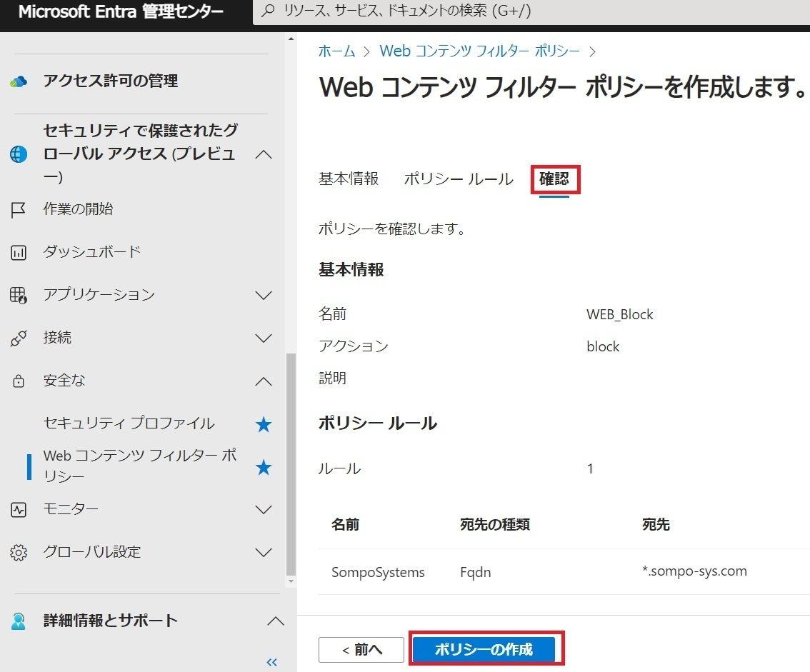Image resolution: width=810 pixels, height=672 pixels.
Task: Select the 確認 tab
Action: tap(554, 179)
